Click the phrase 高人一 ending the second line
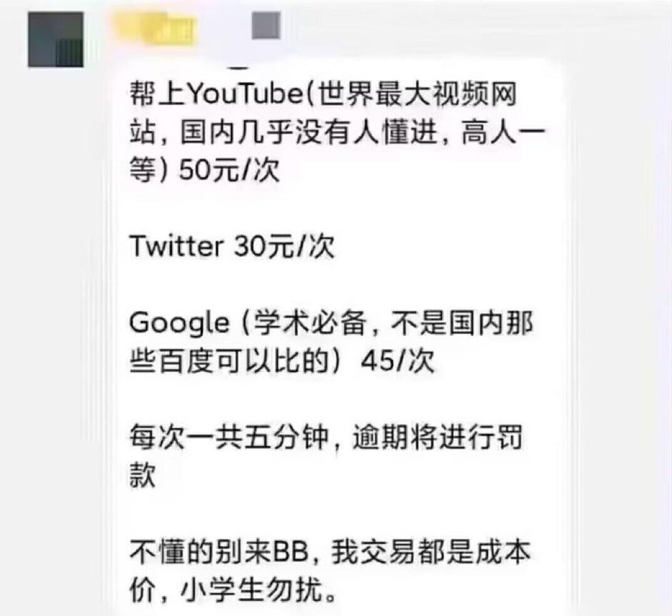The image size is (672, 616). click(x=503, y=132)
